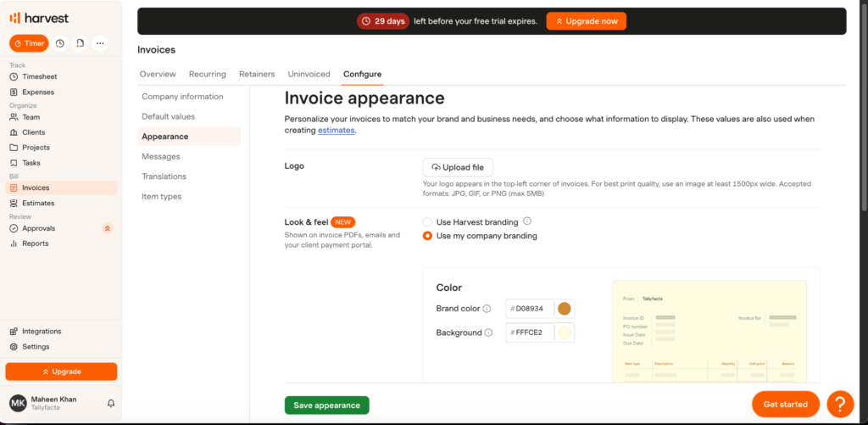This screenshot has width=868, height=425.
Task: Click the clock icon in 29 days badge
Action: click(x=366, y=21)
